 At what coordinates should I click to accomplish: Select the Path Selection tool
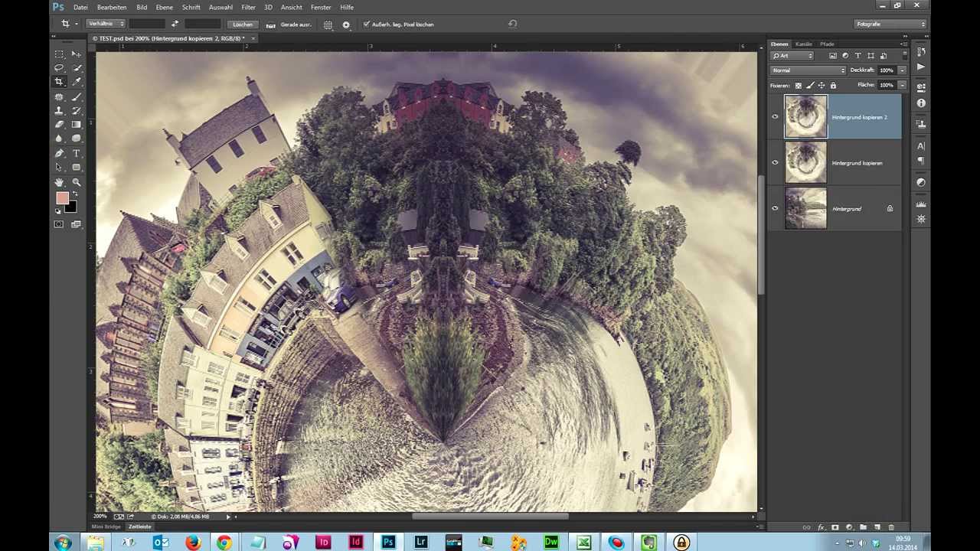(x=59, y=168)
